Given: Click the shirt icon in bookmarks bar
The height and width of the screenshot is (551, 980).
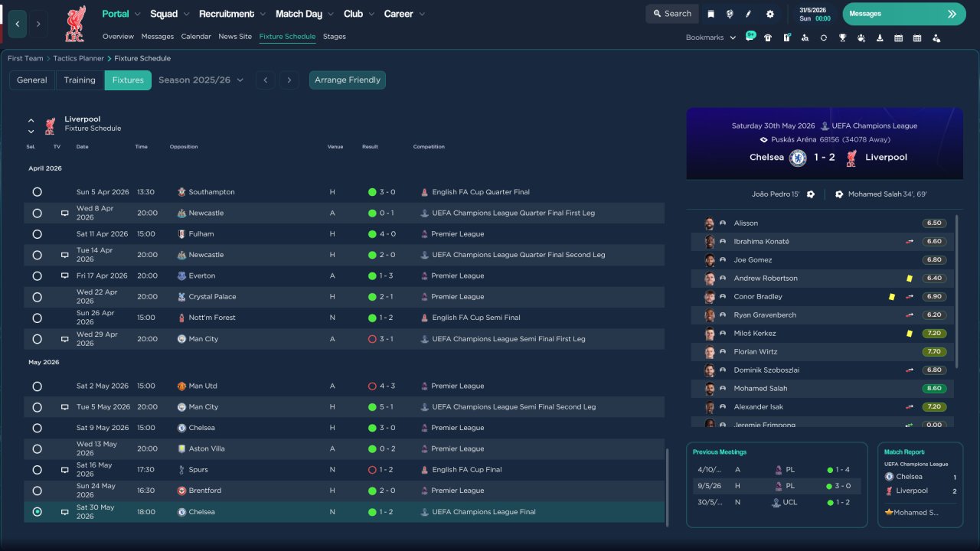Looking at the screenshot, I should pyautogui.click(x=768, y=37).
